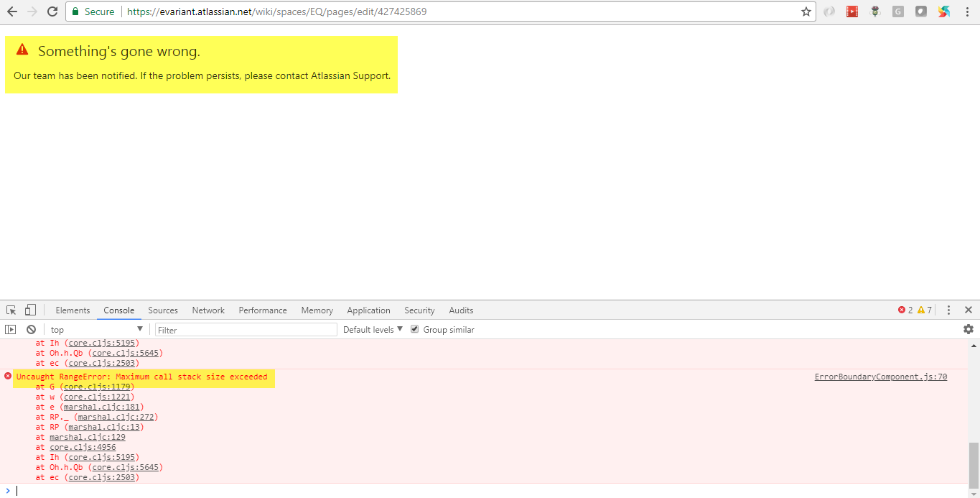Click the Something's gone wrong heading
Image resolution: width=980 pixels, height=498 pixels.
119,51
